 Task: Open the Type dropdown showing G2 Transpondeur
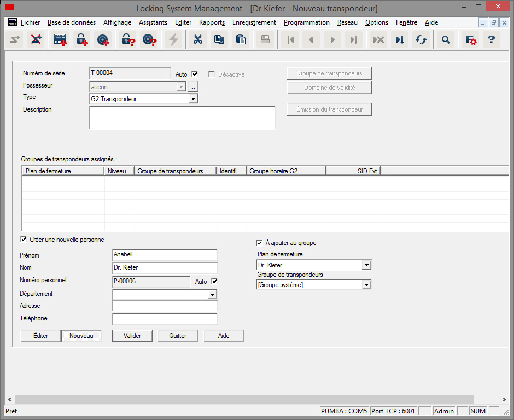192,99
